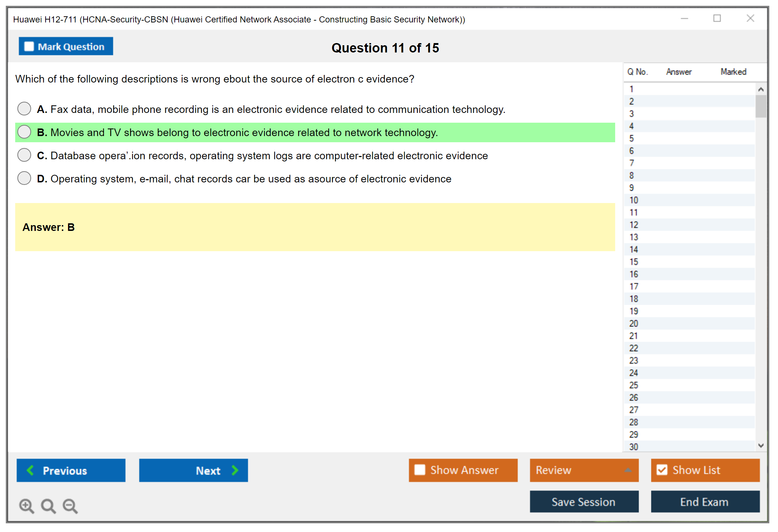Click the green left arrow on Previous

click(30, 470)
